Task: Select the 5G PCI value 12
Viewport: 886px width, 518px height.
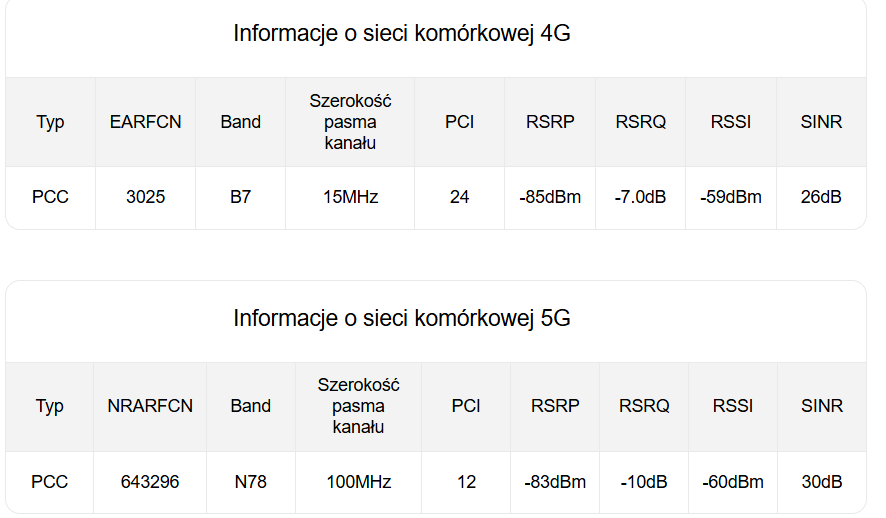Action: click(466, 482)
